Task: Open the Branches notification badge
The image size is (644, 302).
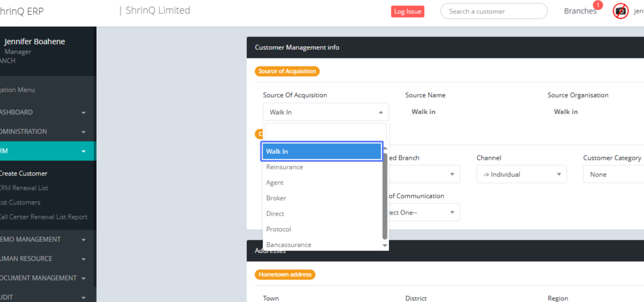Action: (597, 5)
